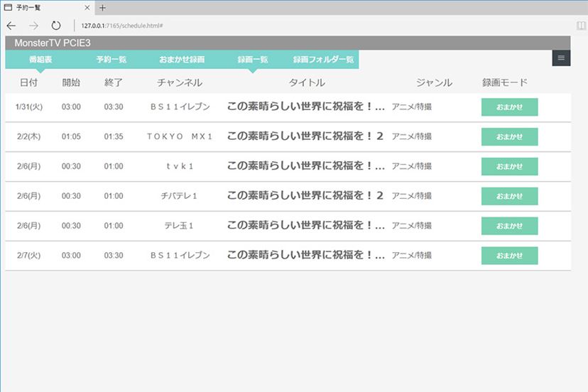Open a new browser tab with plus
The height and width of the screenshot is (392, 588).
point(102,8)
